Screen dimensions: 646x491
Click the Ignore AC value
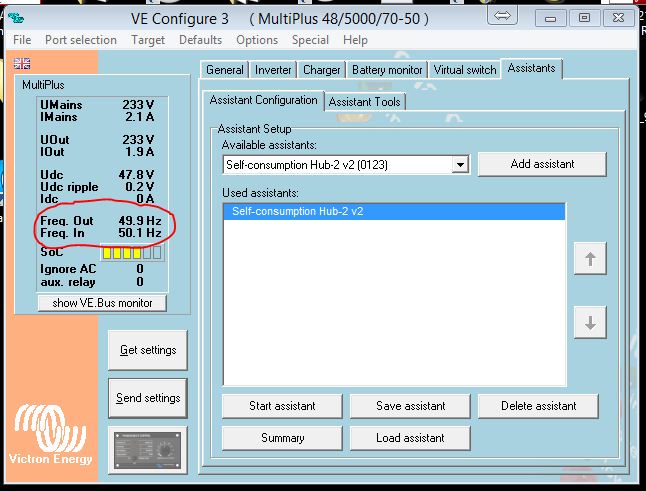click(140, 269)
